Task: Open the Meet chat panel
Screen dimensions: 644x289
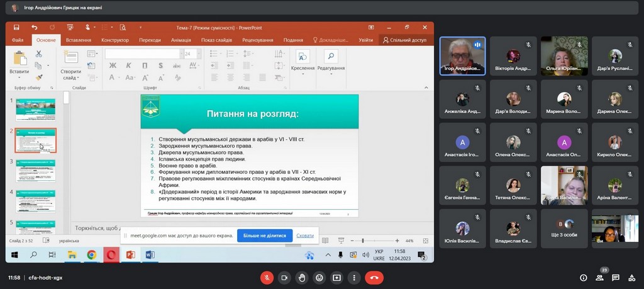Action: tap(616, 278)
